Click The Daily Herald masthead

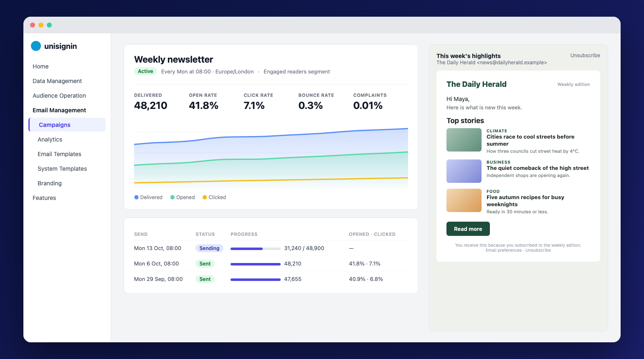477,84
